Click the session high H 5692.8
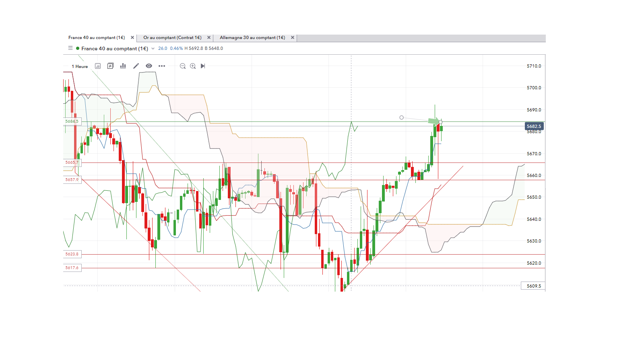The width and height of the screenshot is (644, 362). [194, 48]
